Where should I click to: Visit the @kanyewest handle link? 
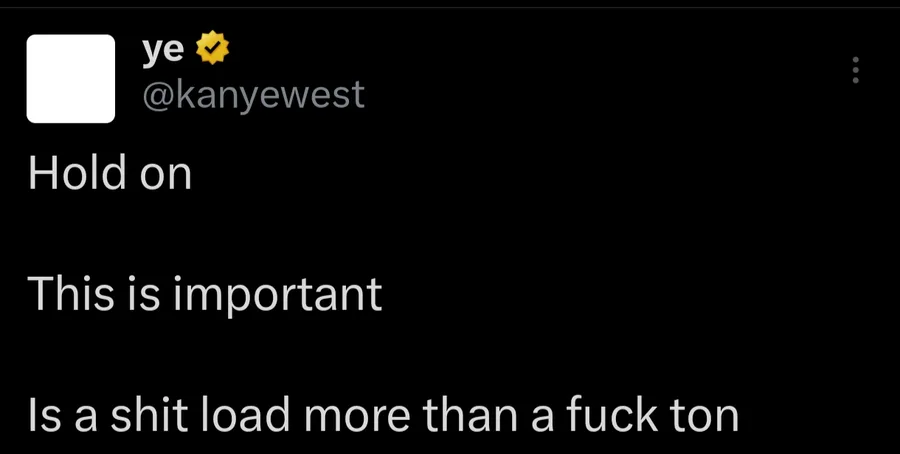(x=253, y=95)
